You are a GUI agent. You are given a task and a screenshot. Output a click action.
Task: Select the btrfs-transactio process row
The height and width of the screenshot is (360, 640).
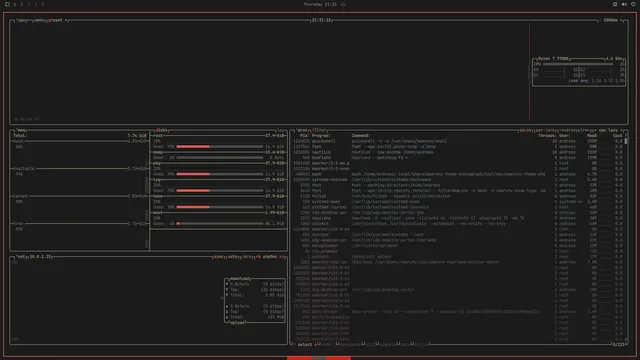(x=458, y=317)
